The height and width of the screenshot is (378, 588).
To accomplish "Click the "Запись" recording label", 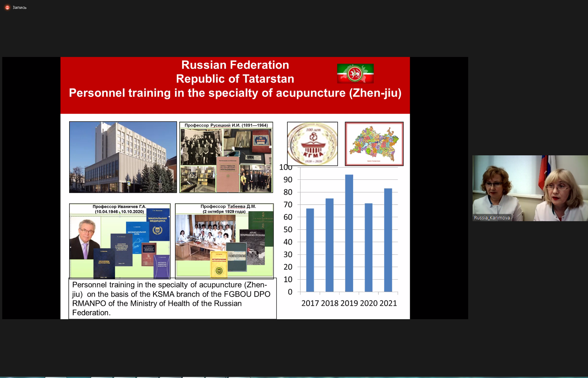I will (x=20, y=7).
